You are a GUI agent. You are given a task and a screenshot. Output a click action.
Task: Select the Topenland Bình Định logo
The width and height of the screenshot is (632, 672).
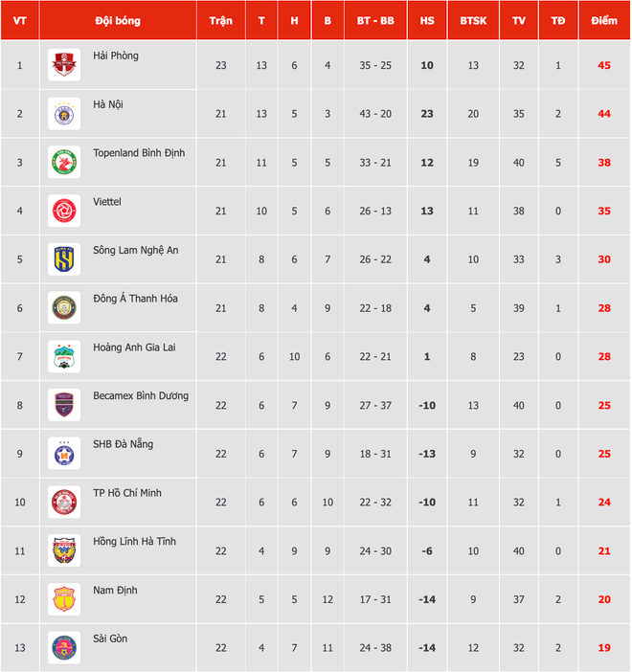[65, 163]
